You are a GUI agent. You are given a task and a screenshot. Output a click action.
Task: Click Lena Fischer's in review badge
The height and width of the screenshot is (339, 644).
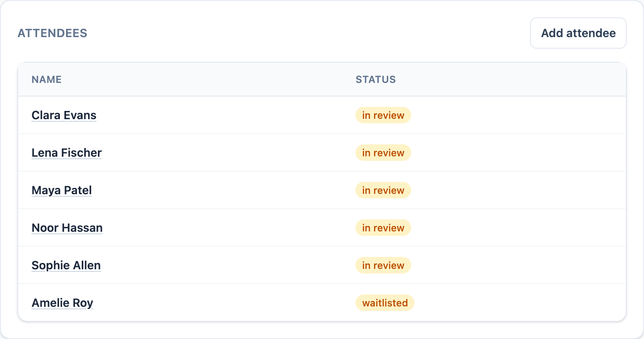coord(383,153)
